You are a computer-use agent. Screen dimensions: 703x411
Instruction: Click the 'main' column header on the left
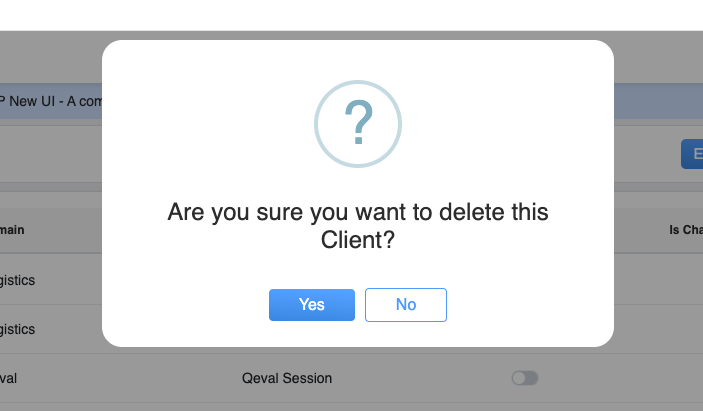(13, 230)
